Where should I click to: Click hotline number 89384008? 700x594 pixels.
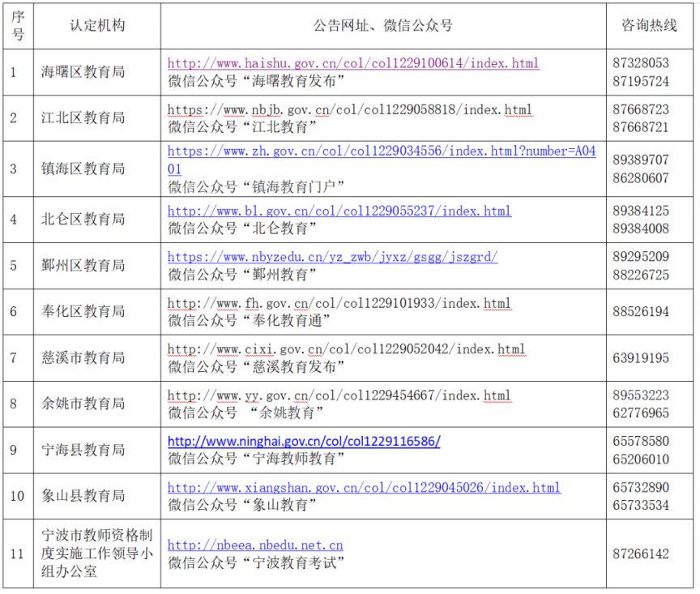tap(641, 229)
